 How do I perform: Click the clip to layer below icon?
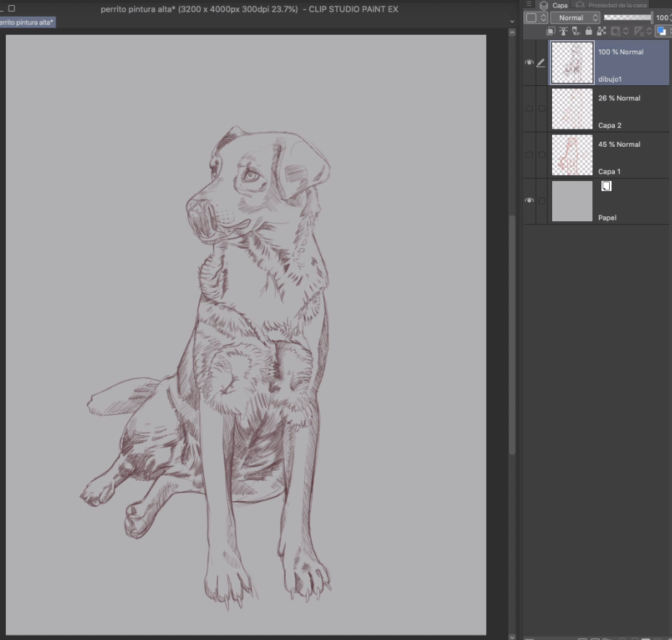(551, 31)
